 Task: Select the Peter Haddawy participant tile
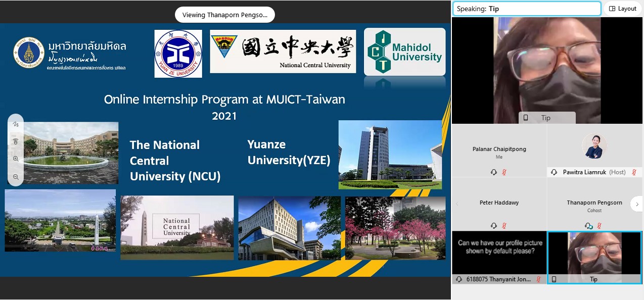[499, 203]
